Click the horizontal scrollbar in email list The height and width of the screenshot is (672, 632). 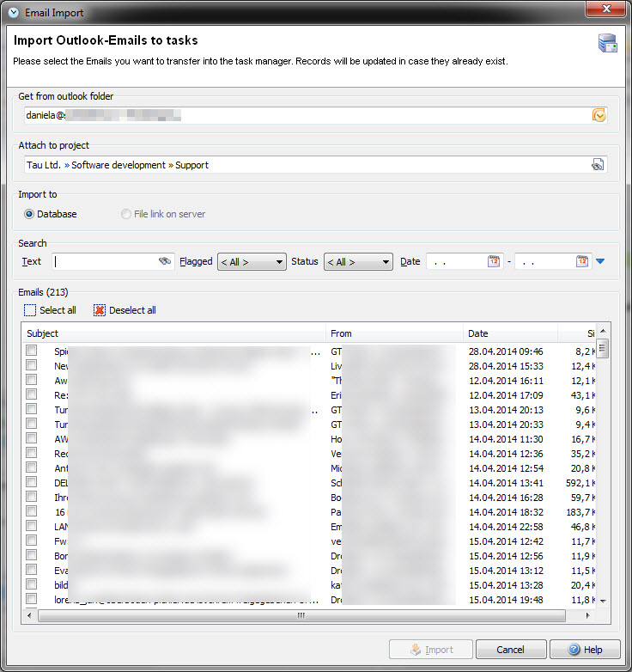pos(301,615)
